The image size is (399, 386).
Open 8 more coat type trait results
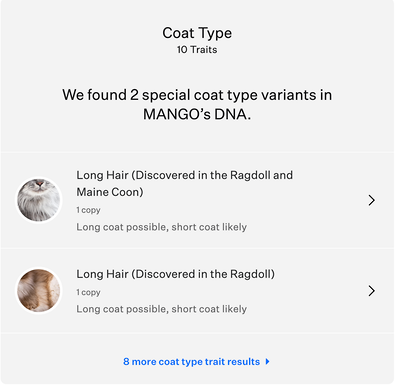point(196,362)
